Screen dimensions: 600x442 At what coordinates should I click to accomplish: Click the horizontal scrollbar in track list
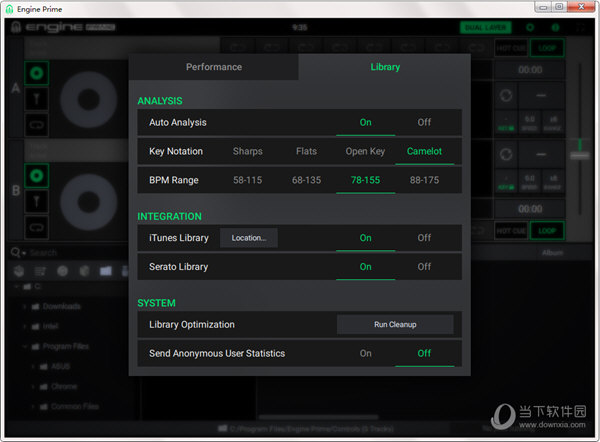point(318,417)
